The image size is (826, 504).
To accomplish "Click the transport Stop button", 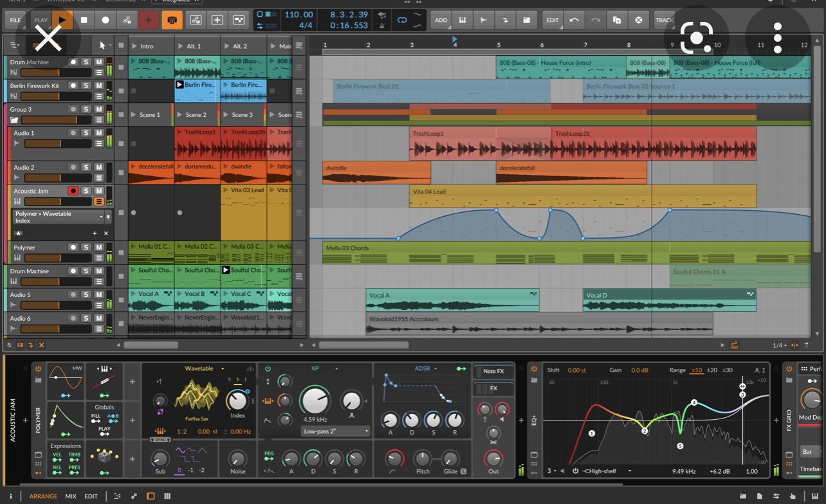I will pos(84,20).
